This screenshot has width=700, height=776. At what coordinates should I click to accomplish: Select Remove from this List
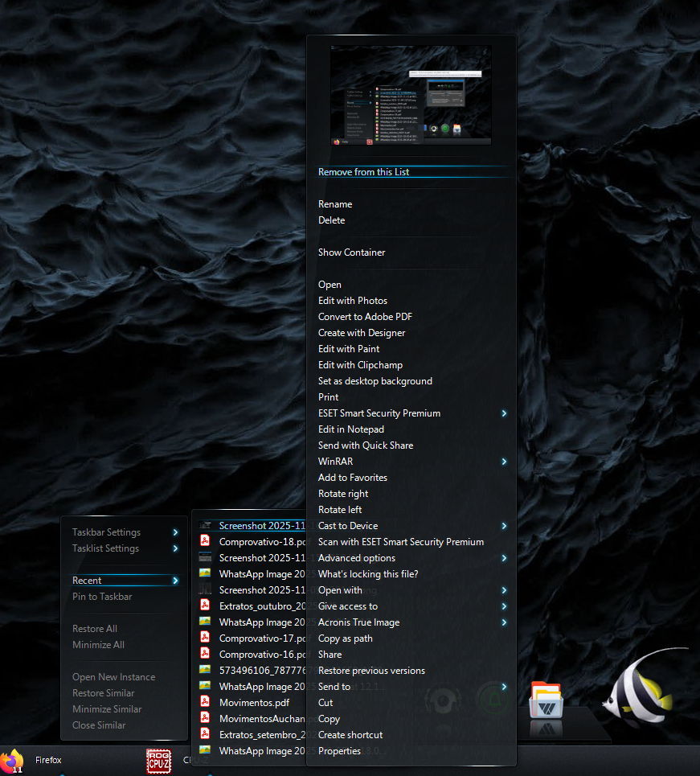(363, 172)
